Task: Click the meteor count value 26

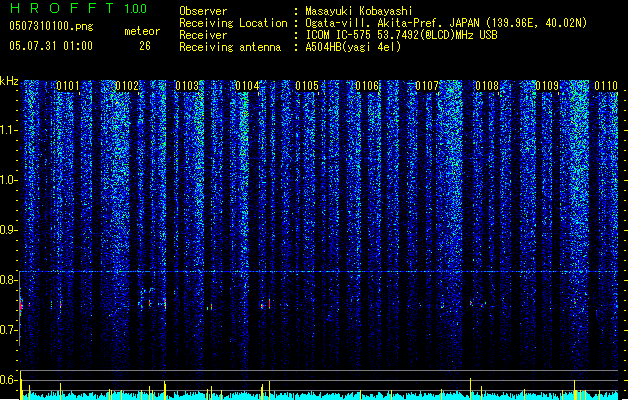Action: (145, 46)
